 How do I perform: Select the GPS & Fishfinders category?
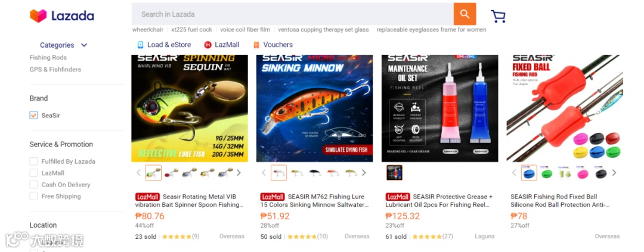pyautogui.click(x=55, y=69)
